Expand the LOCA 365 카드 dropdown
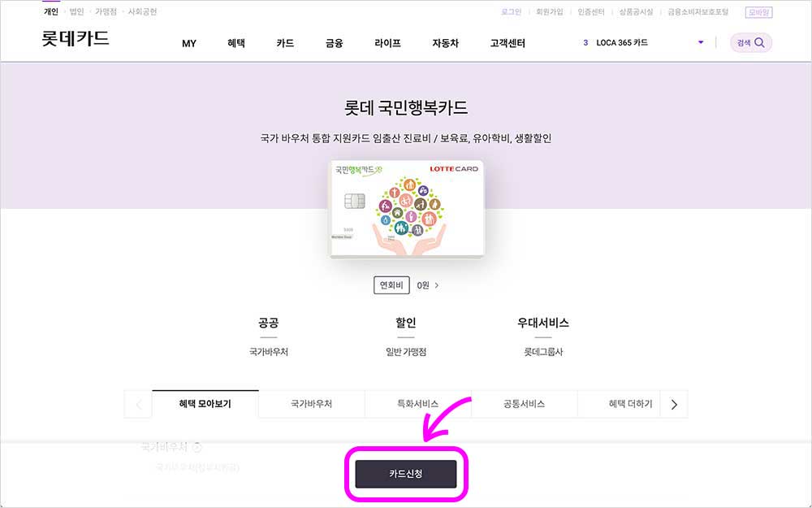 (x=700, y=42)
